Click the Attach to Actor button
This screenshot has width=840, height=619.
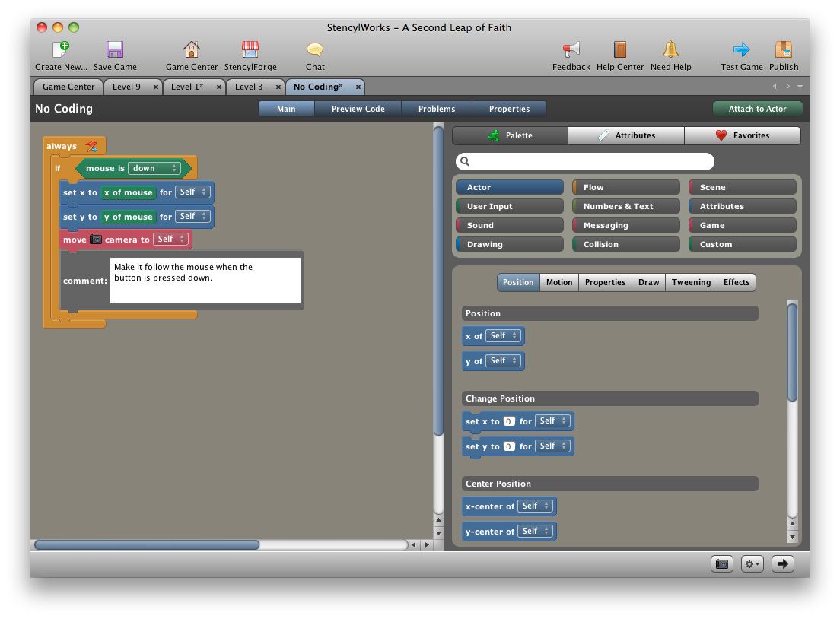(757, 109)
